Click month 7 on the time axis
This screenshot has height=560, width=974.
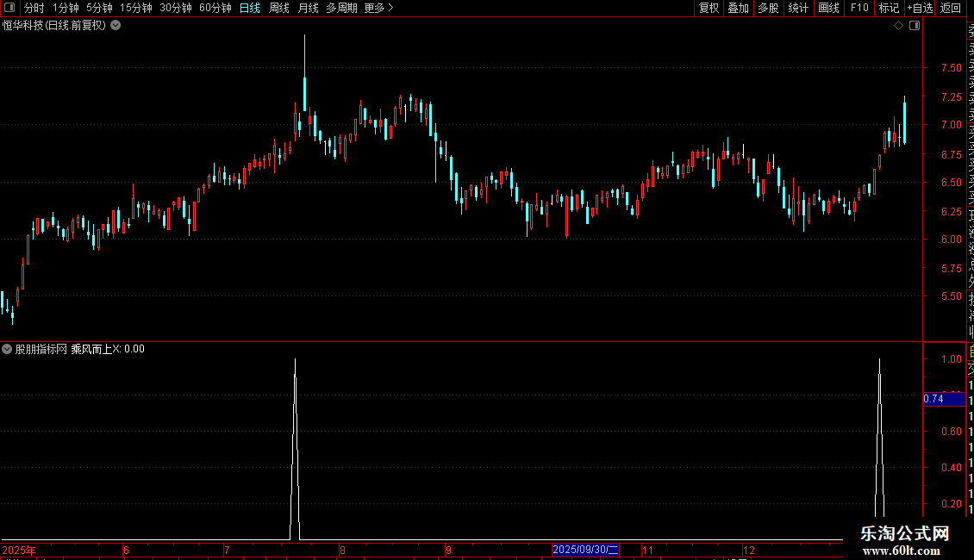pos(227,550)
